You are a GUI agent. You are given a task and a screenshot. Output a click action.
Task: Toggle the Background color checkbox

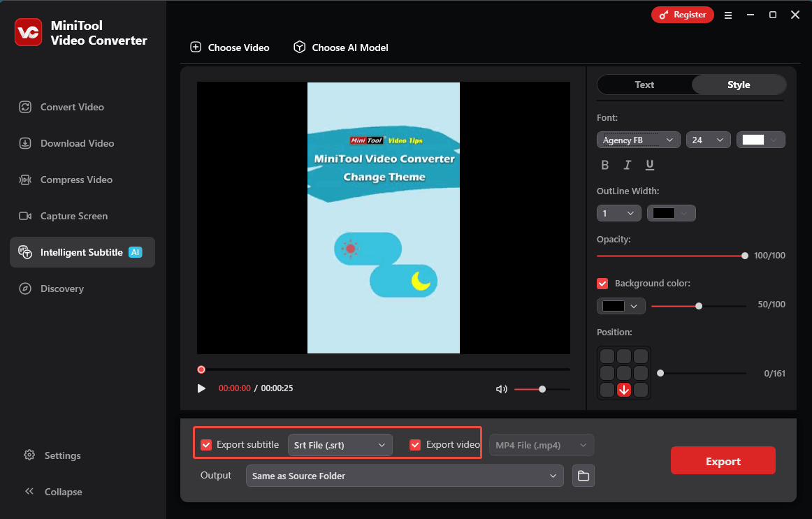[602, 284]
